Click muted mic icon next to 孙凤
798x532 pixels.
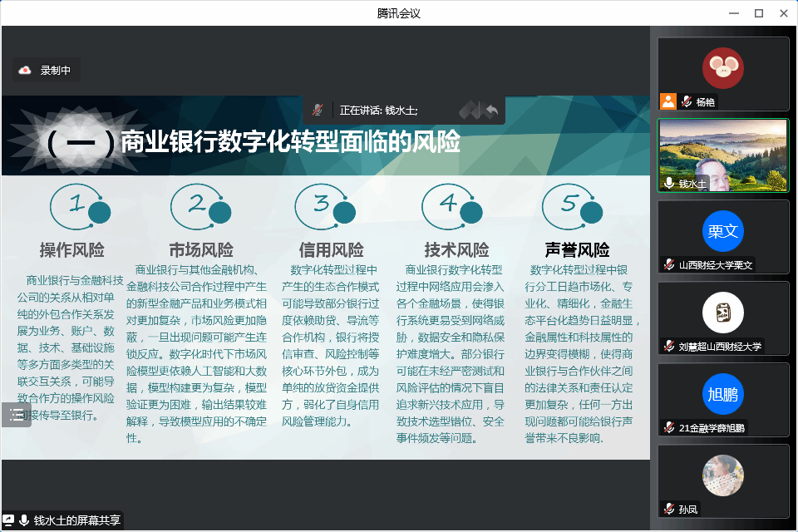click(x=669, y=510)
